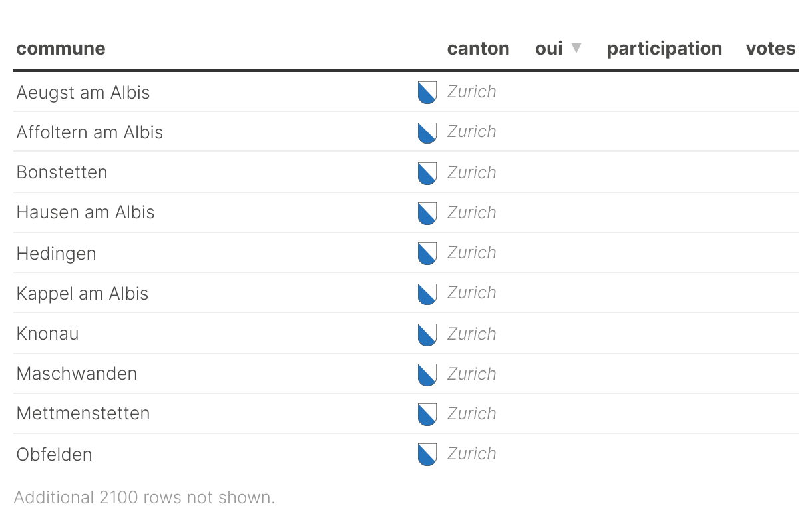Click the Zurich flag icon beside Hedingen
812x522 pixels.
point(427,254)
